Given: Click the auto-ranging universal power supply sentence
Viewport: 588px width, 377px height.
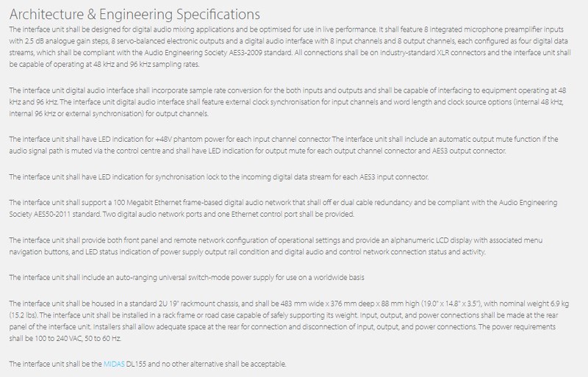Looking at the screenshot, I should pyautogui.click(x=187, y=278).
